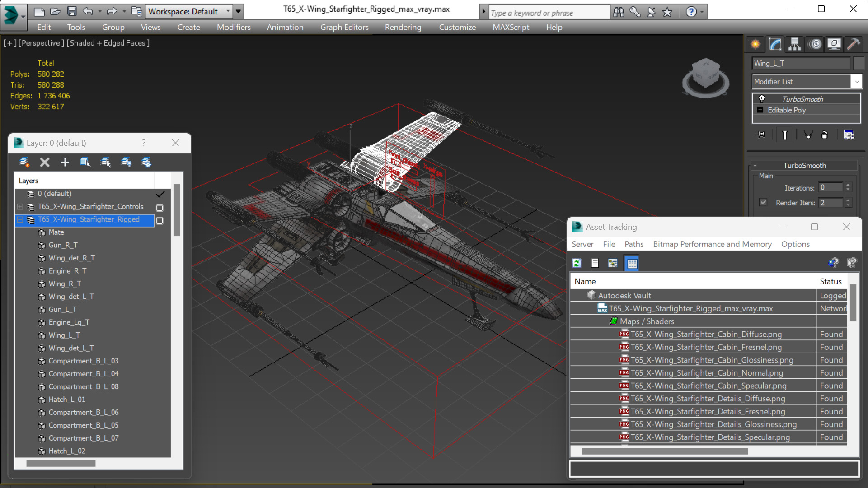868x488 pixels.
Task: Open Bitmap Performance and Memory menu
Action: [x=712, y=244]
